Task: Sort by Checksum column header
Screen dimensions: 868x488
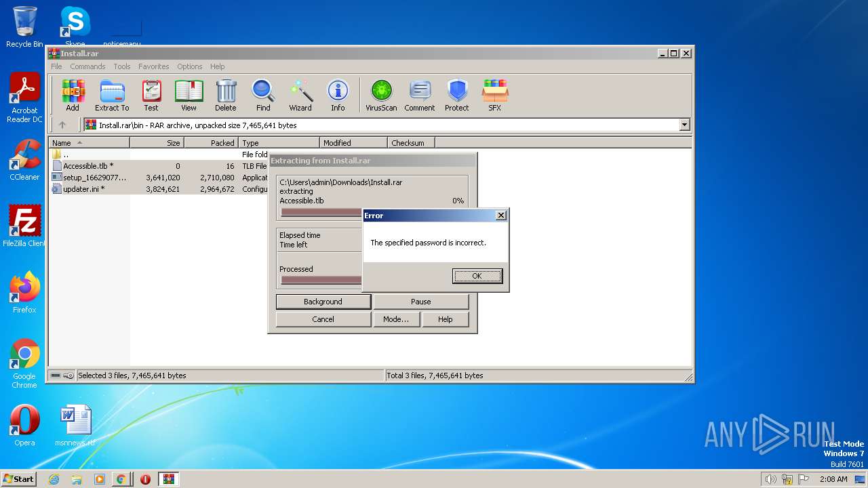Action: pos(411,143)
